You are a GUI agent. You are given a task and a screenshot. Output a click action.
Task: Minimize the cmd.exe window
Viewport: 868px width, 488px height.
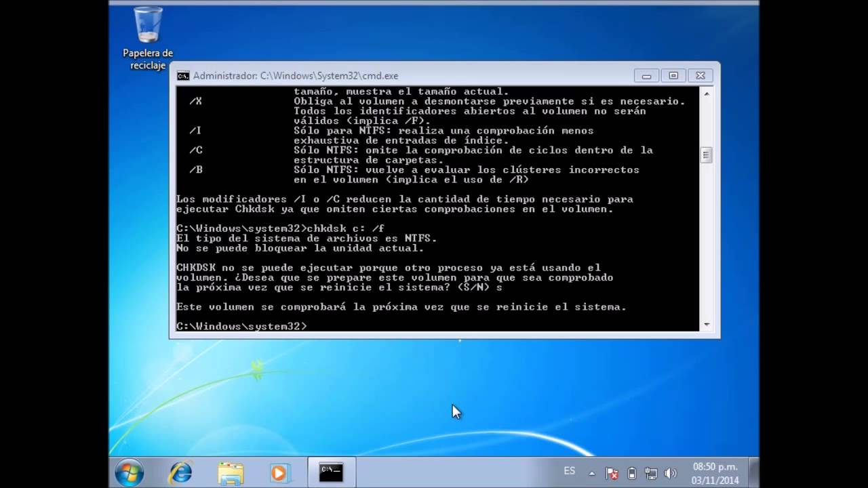(646, 76)
